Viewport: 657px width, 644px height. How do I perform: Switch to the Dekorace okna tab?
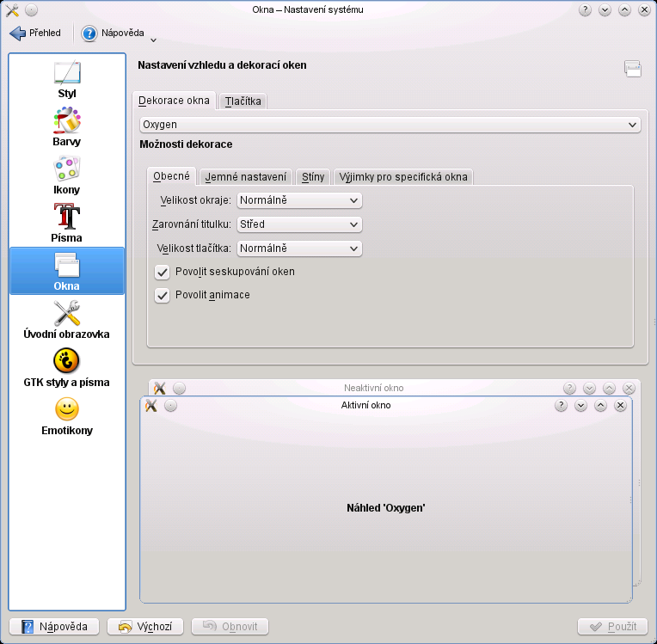174,101
